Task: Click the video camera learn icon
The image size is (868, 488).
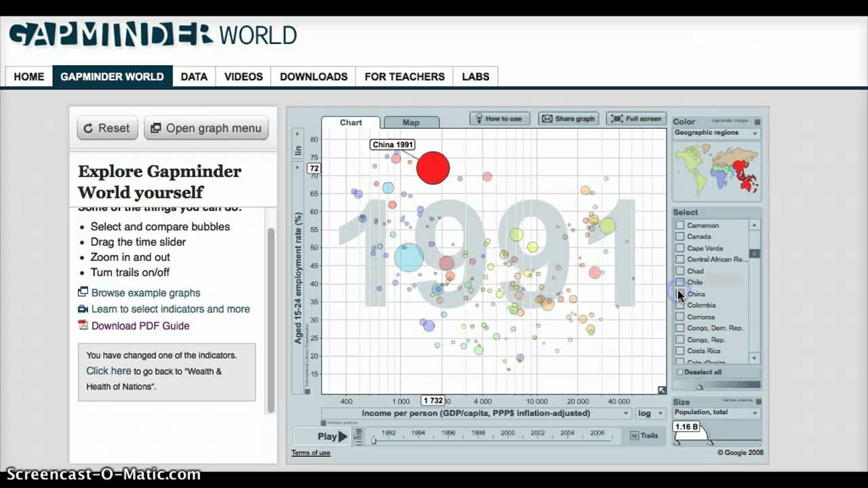Action: click(83, 309)
